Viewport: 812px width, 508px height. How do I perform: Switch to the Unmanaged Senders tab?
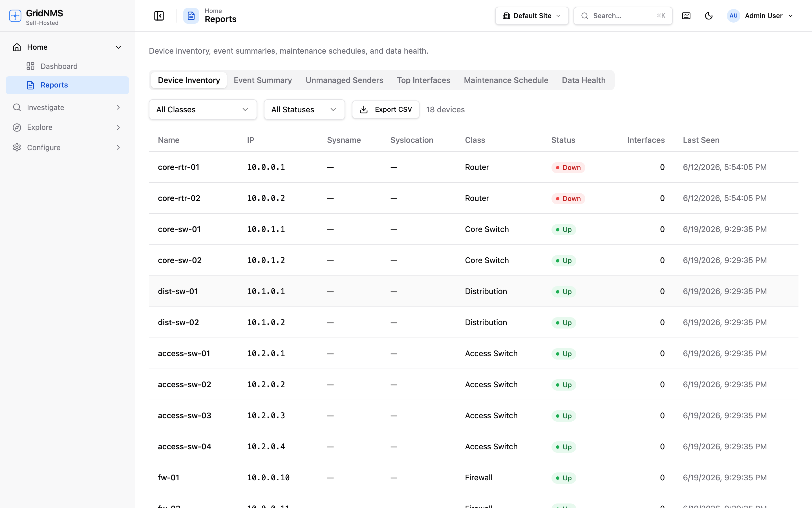pos(344,80)
